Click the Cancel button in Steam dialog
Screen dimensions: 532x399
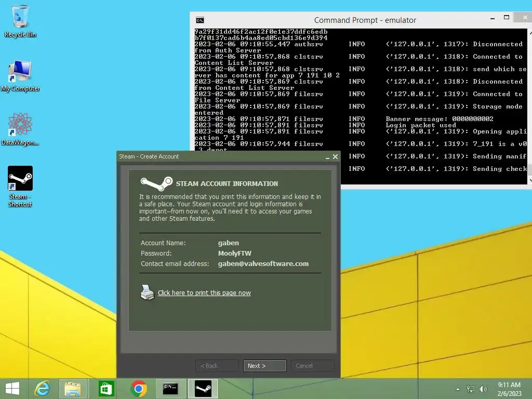point(312,366)
